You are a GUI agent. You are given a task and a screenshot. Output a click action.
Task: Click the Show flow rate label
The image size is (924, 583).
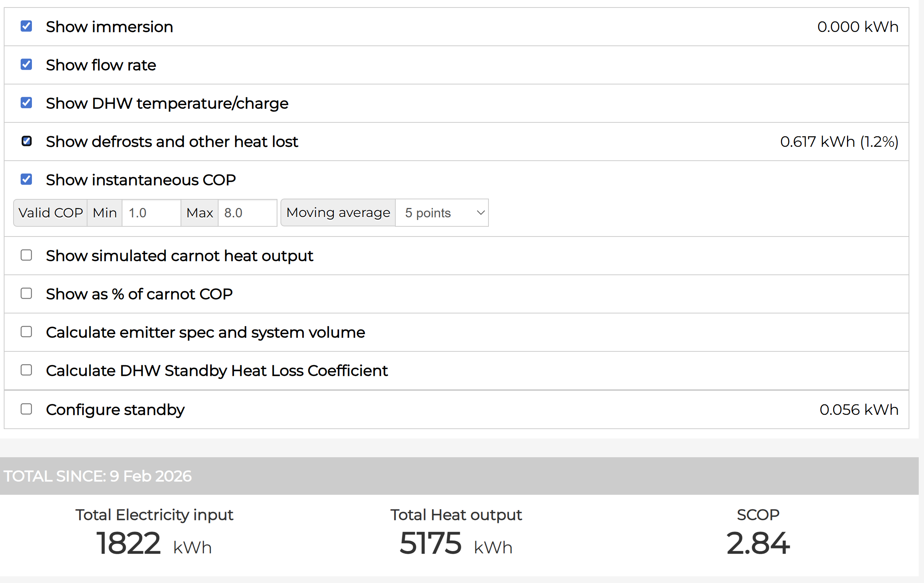coord(101,65)
